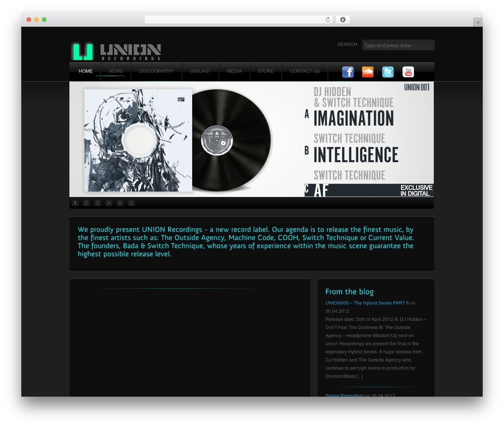
Task: Go to the HOME menu item
Action: tap(85, 71)
